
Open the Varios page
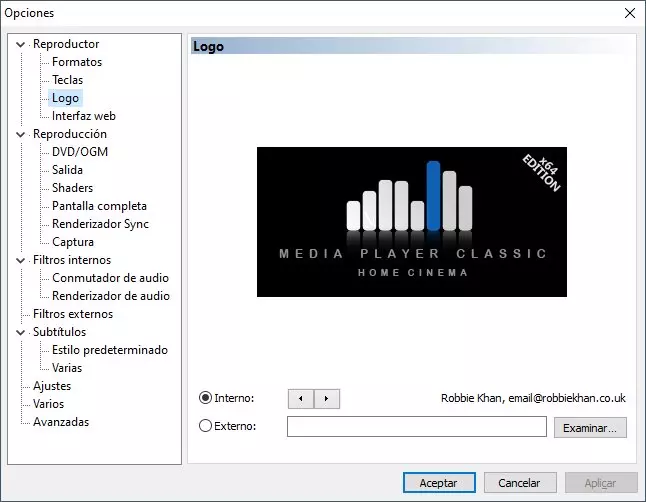click(x=48, y=404)
